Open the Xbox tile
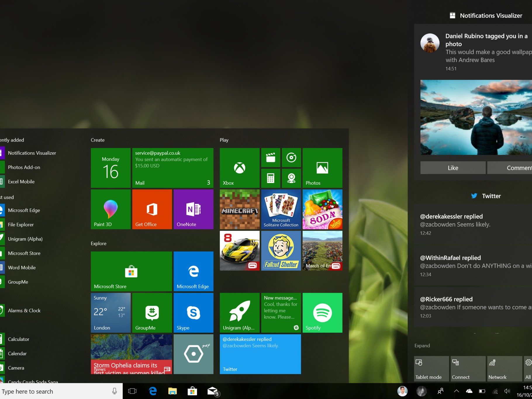 point(239,168)
